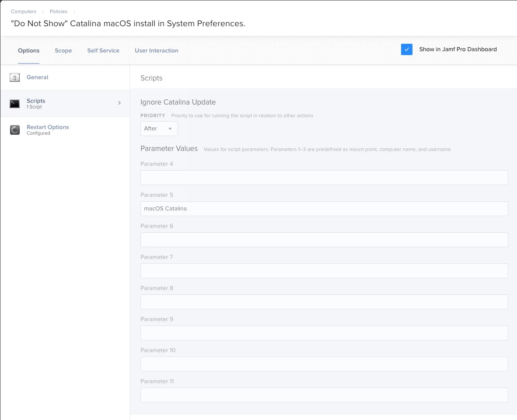
Task: Click the Parameter 8 input field
Action: (x=324, y=301)
